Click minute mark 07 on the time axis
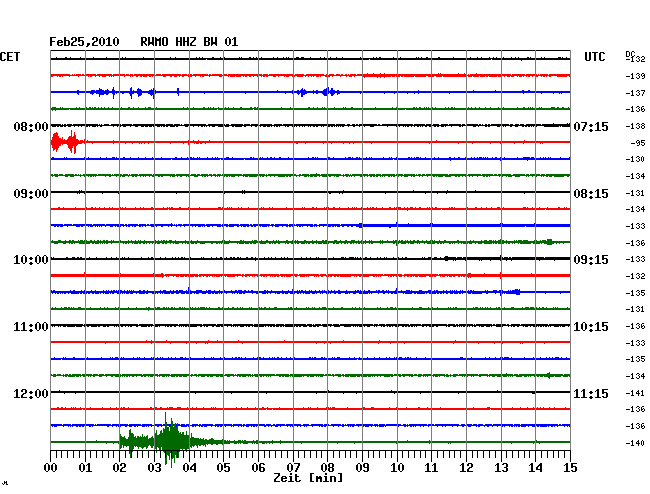Image resolution: width=650 pixels, height=494 pixels. tap(293, 468)
